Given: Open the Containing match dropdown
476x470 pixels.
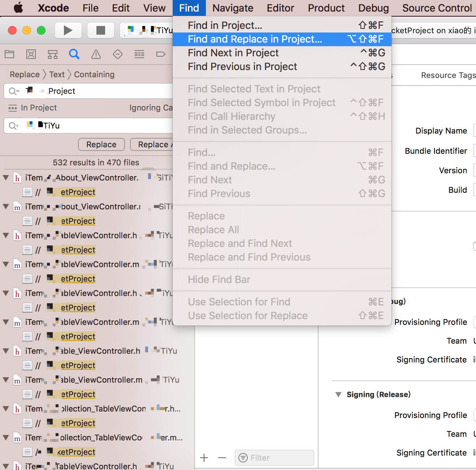Looking at the screenshot, I should pyautogui.click(x=94, y=74).
